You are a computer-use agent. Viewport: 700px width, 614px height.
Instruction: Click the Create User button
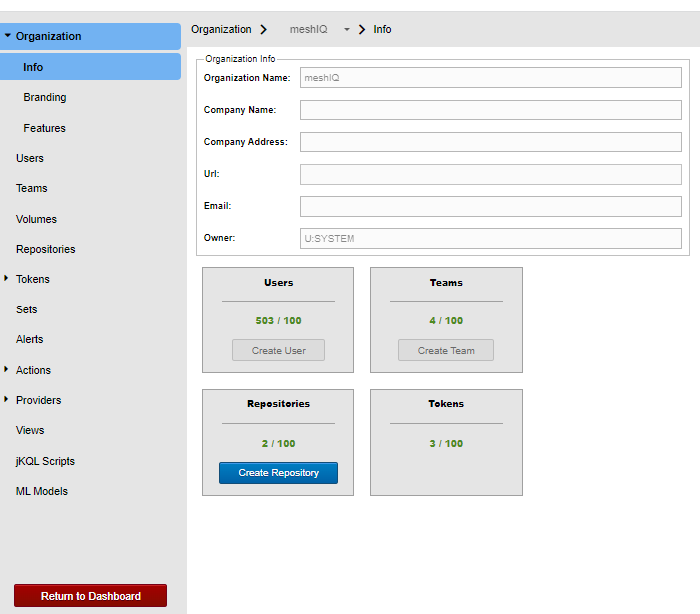tap(278, 350)
